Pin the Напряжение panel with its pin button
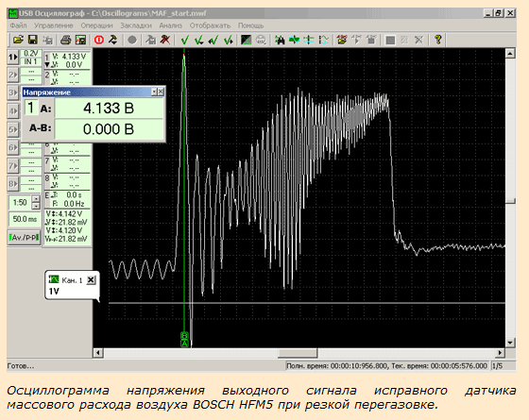This screenshot has height=420, width=529. 154,92
